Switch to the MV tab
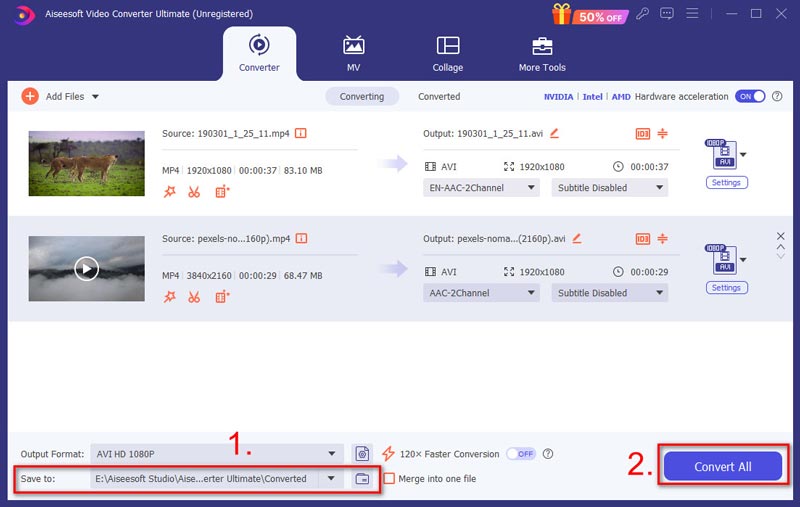 354,54
